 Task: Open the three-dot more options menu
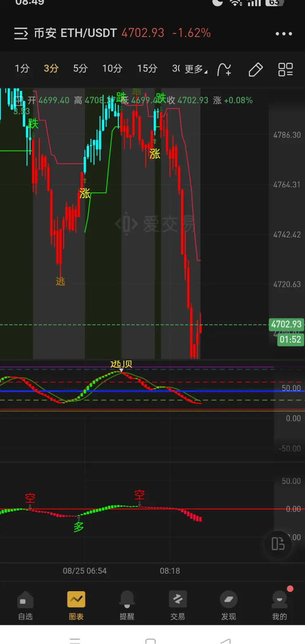coord(284,34)
